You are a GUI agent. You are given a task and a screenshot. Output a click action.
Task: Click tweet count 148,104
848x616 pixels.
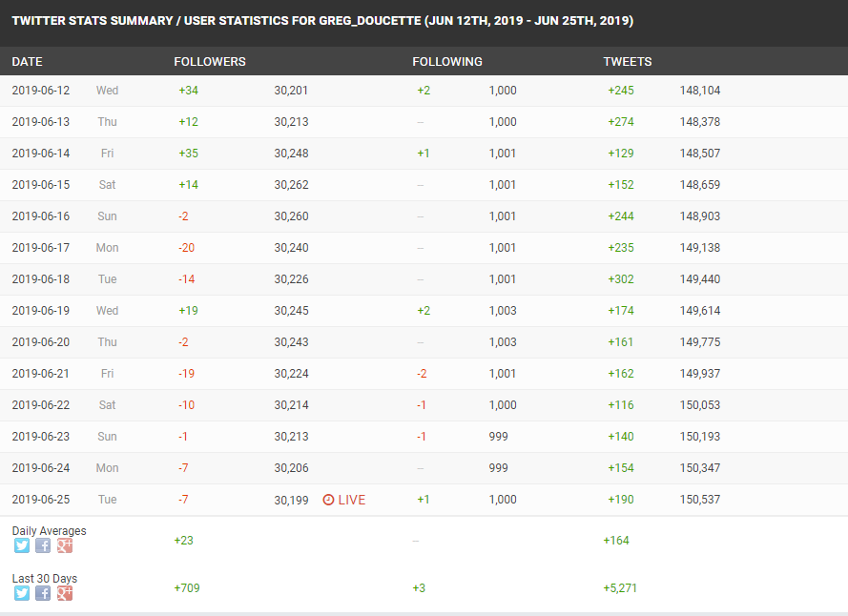tap(700, 91)
